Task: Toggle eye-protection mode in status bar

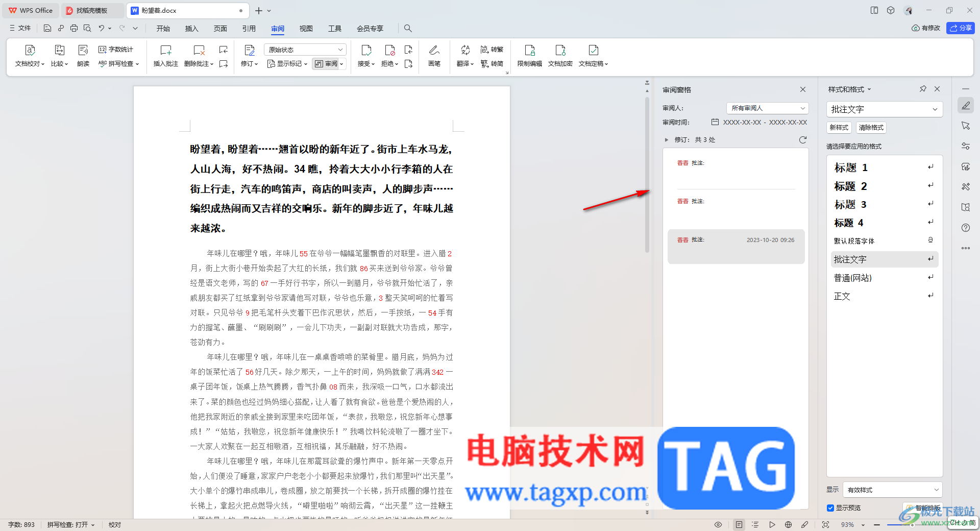Action: click(718, 524)
